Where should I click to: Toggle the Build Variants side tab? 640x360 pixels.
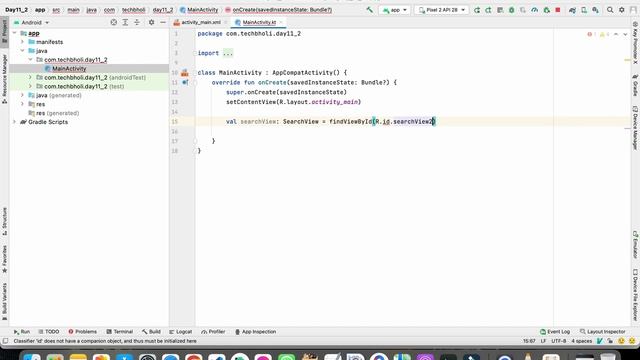pyautogui.click(x=4, y=302)
